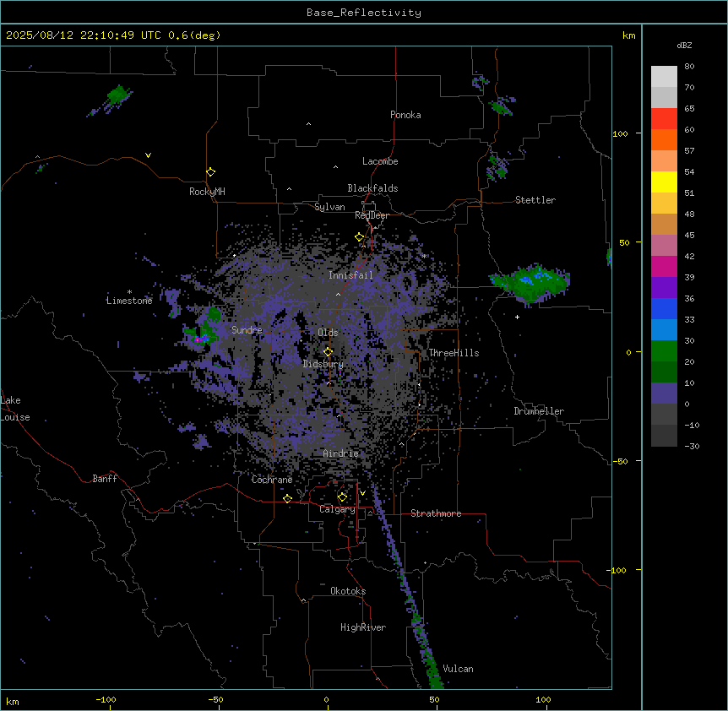
Task: Pick the white 70–80 dBZ legend swatch
Action: click(664, 77)
